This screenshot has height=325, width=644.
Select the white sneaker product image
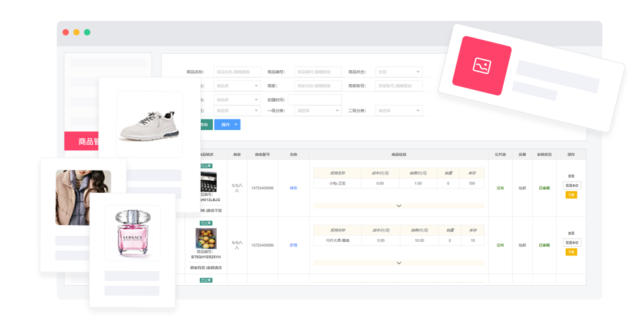pyautogui.click(x=150, y=124)
